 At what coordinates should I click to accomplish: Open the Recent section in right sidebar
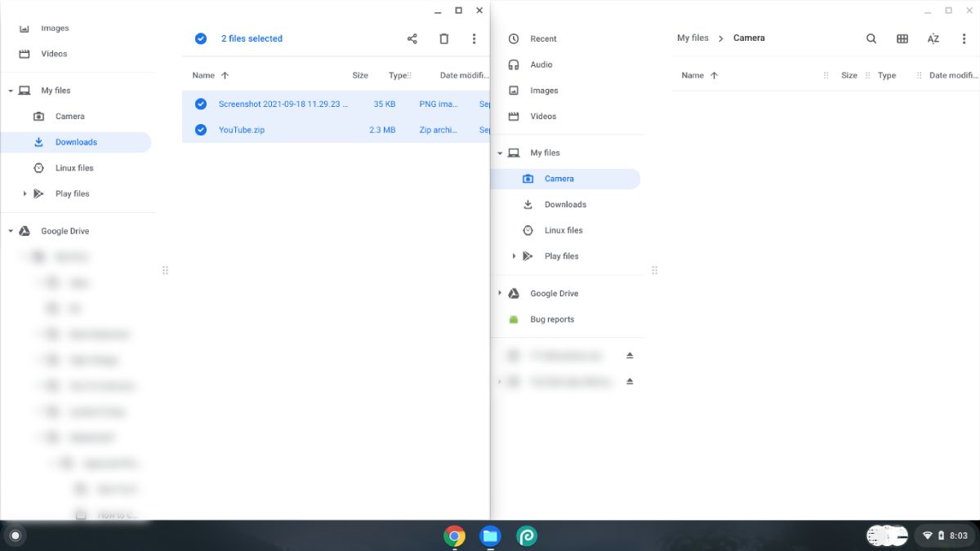click(543, 38)
